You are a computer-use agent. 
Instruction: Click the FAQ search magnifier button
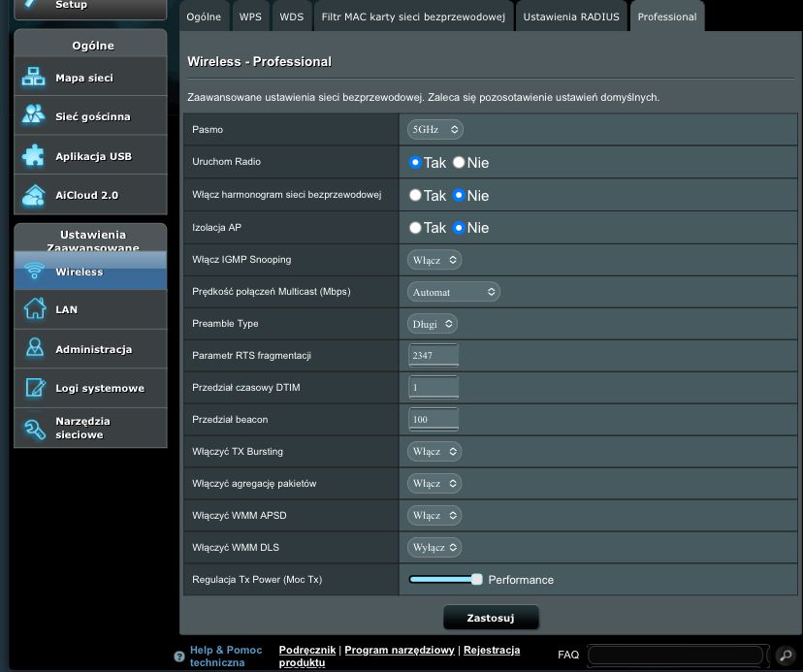pyautogui.click(x=786, y=656)
